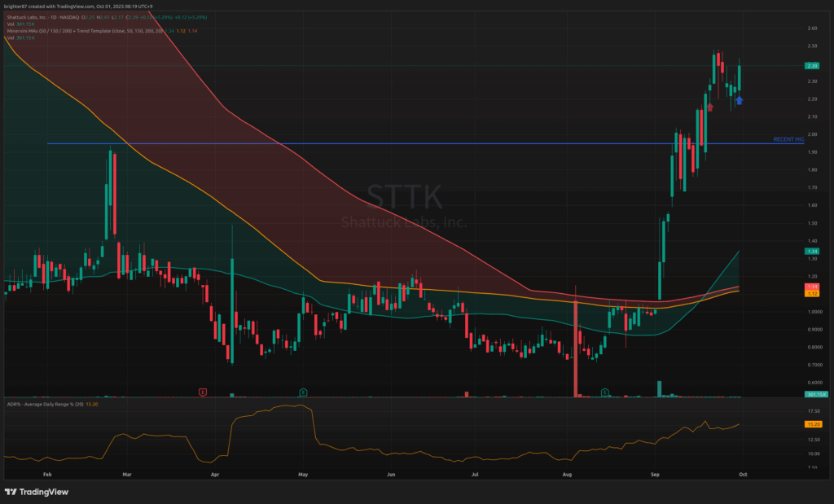This screenshot has width=834, height=504.
Task: Click the Mar label on time axis
Action: [126, 472]
